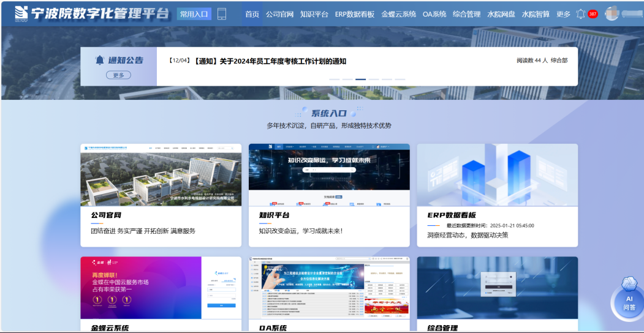The image size is (644, 333).
Task: Open the AI 问答 floating assistant
Action: click(x=629, y=296)
